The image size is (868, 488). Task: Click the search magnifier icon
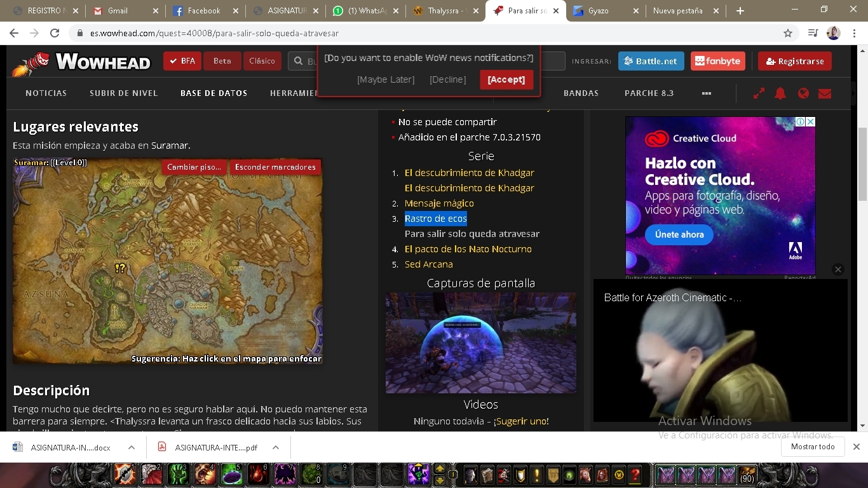[298, 62]
